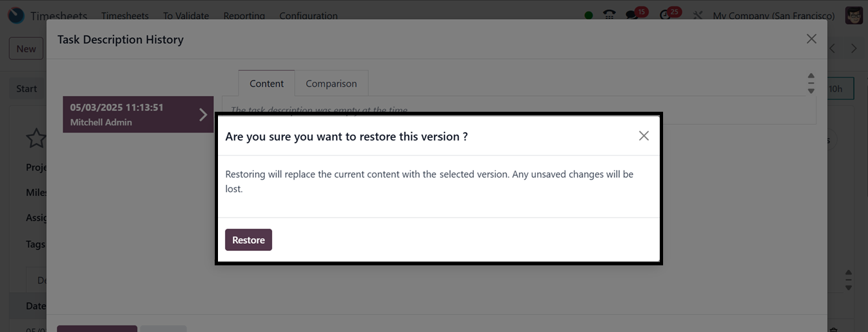
Task: Click the New record button
Action: [26, 48]
